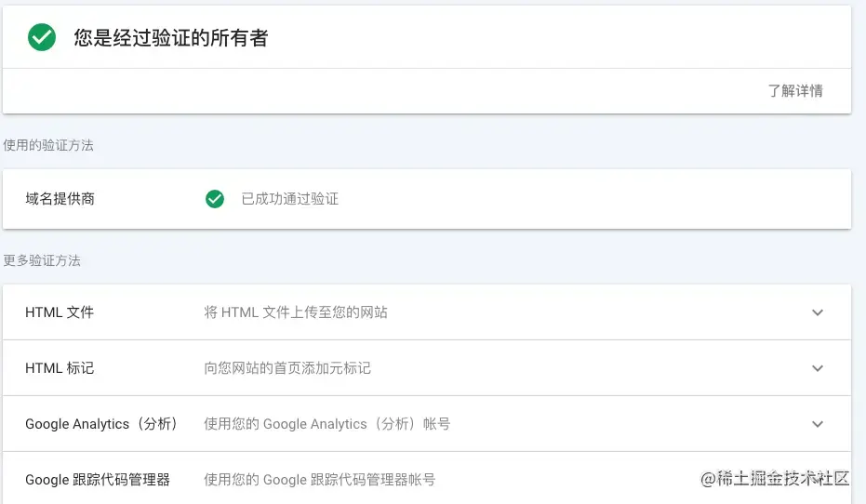Select the HTML 文件 row label

pyautogui.click(x=60, y=312)
